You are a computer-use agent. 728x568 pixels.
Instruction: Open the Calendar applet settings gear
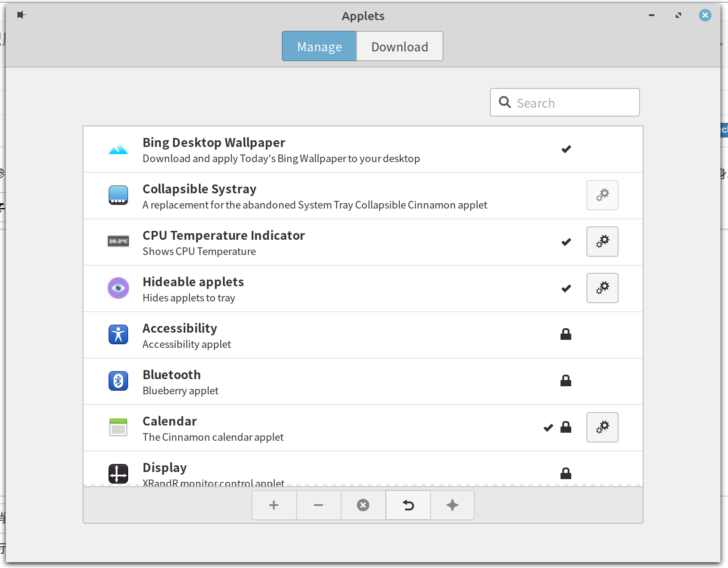602,427
